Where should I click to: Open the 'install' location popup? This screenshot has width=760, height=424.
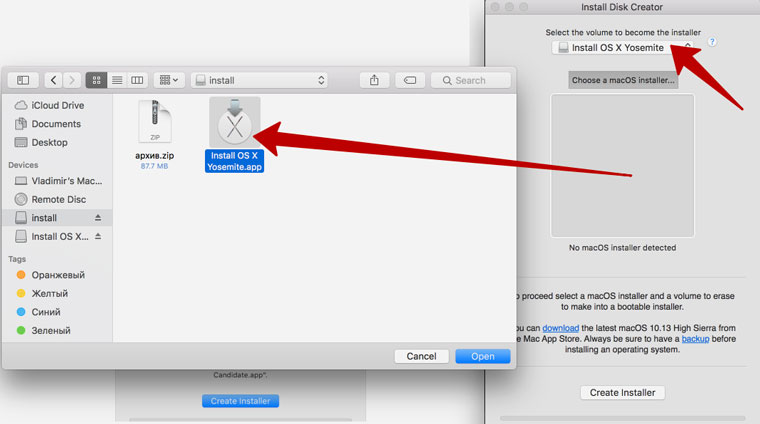click(259, 80)
